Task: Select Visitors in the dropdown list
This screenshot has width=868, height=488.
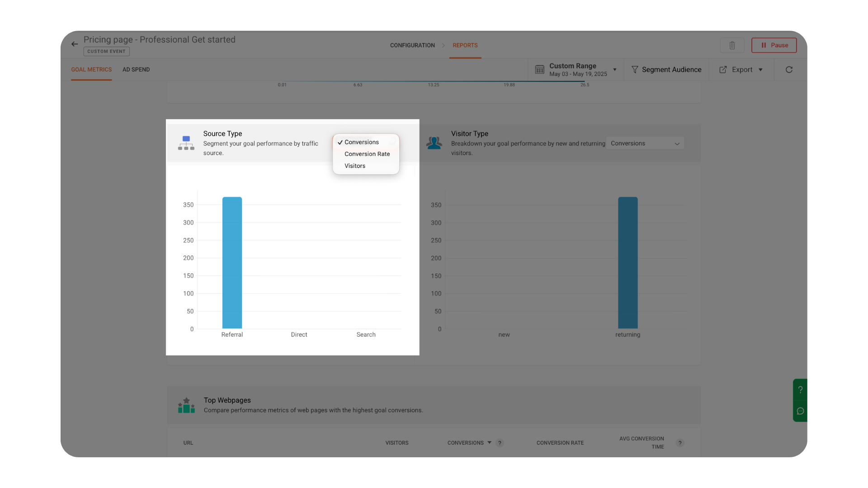Action: tap(354, 166)
